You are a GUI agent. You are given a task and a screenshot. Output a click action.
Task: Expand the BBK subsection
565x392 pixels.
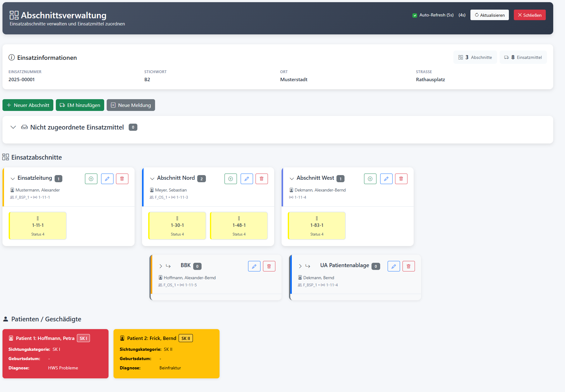click(x=161, y=266)
